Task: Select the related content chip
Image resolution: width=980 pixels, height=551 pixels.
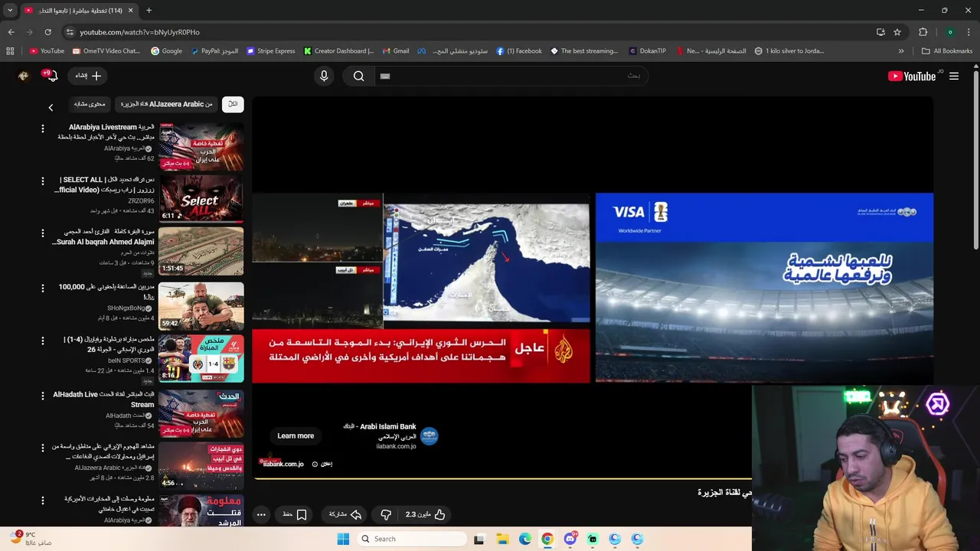Action: 90,104
